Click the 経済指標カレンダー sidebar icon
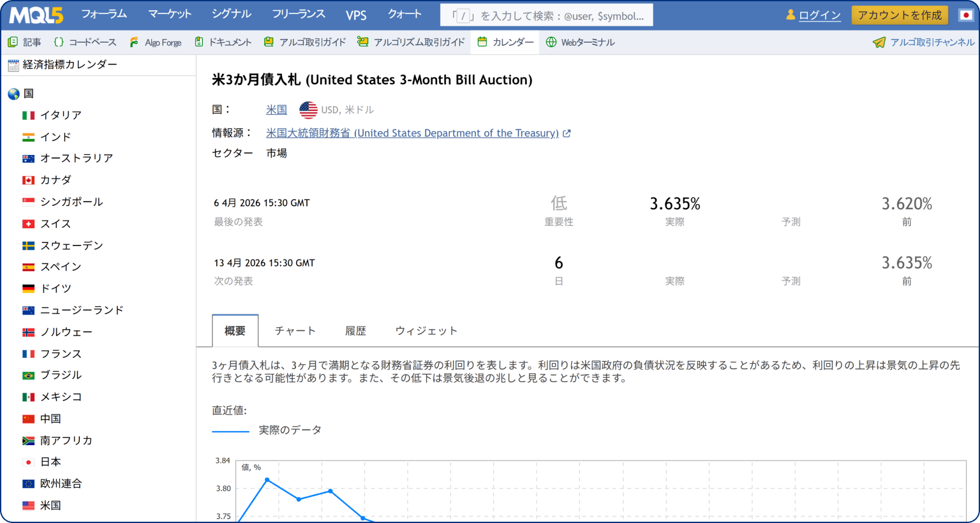 point(14,64)
